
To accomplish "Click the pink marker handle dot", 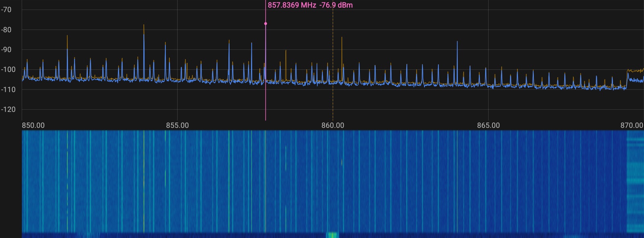I will 266,24.
